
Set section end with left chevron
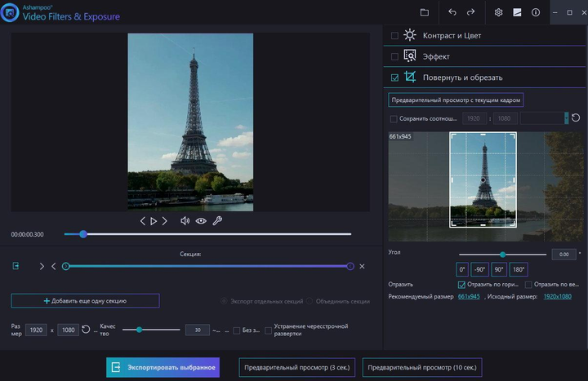pyautogui.click(x=54, y=266)
